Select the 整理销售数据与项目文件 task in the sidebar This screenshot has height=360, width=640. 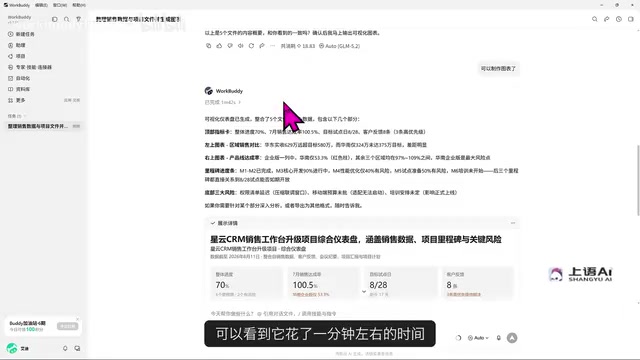coord(44,127)
